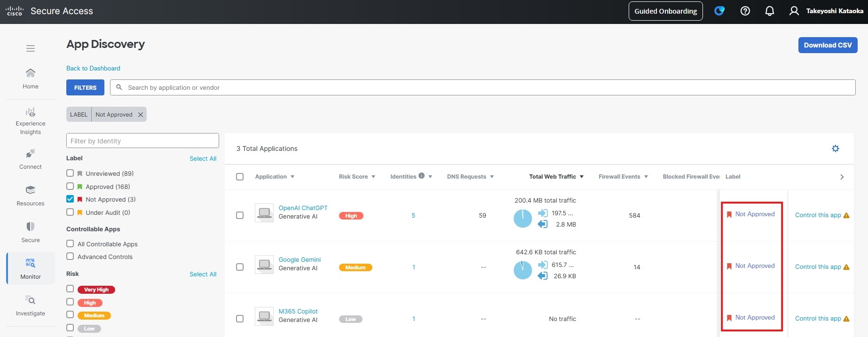Click the Identities info icon
The height and width of the screenshot is (337, 868).
[421, 176]
